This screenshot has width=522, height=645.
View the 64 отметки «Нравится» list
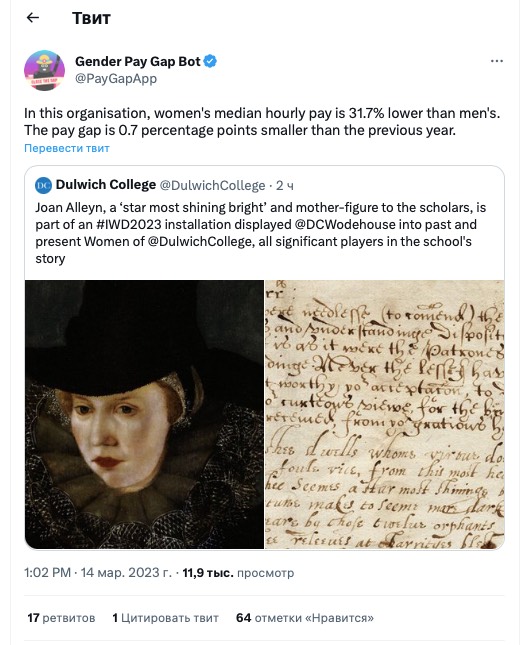[x=305, y=618]
